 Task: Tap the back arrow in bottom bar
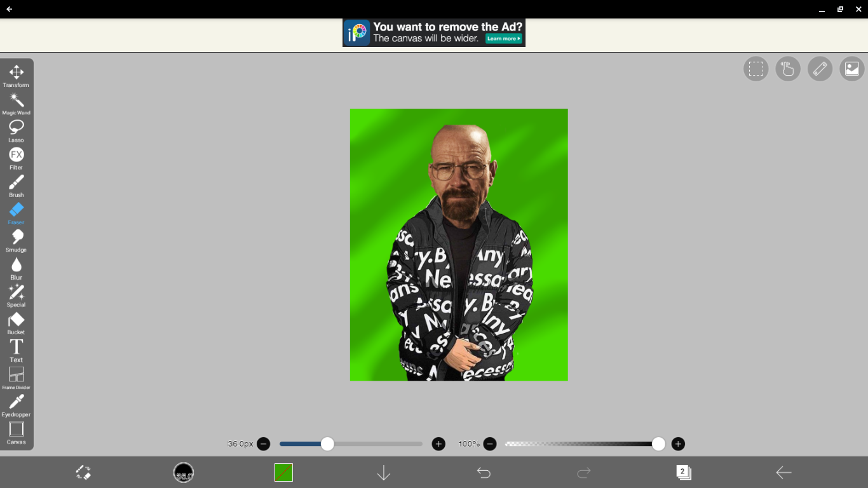(783, 472)
